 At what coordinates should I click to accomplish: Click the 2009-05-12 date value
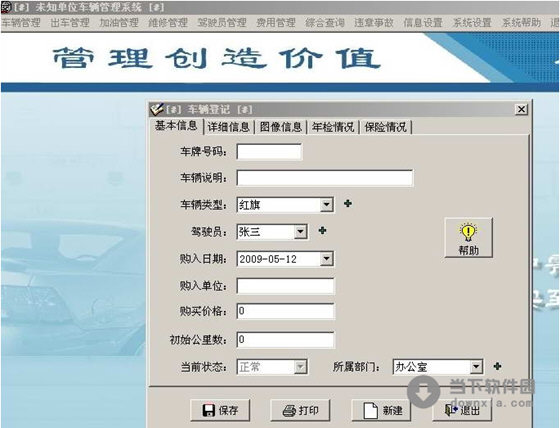[x=268, y=259]
